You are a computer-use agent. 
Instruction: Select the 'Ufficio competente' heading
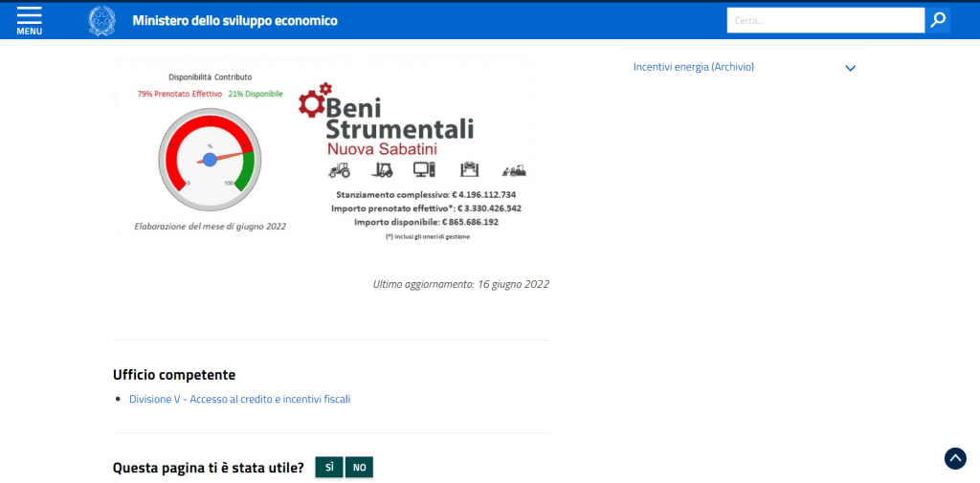coord(174,375)
